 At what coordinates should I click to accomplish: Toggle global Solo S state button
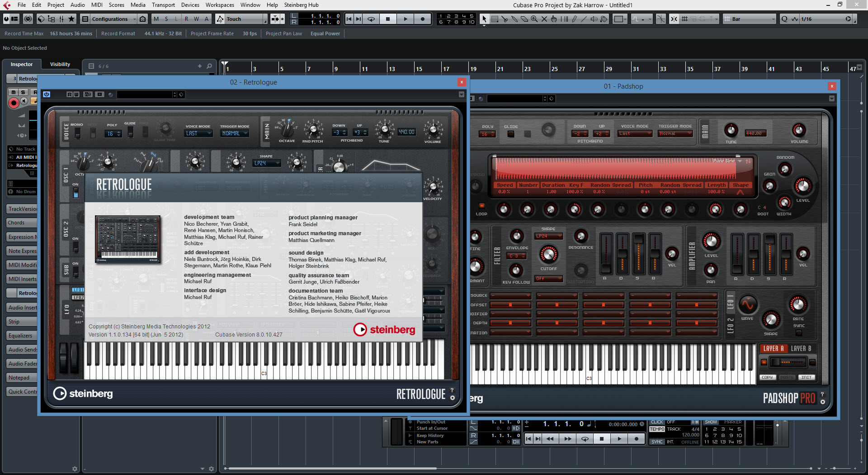166,19
